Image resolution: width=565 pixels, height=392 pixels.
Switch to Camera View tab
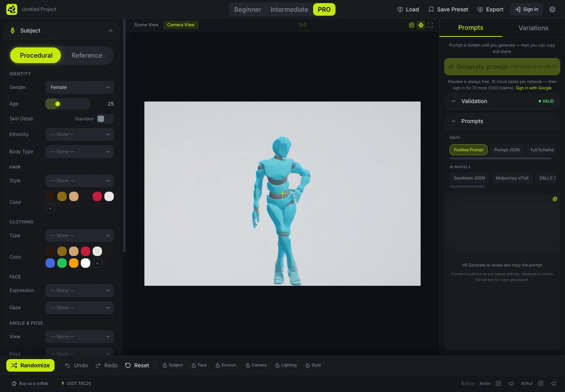(x=181, y=25)
